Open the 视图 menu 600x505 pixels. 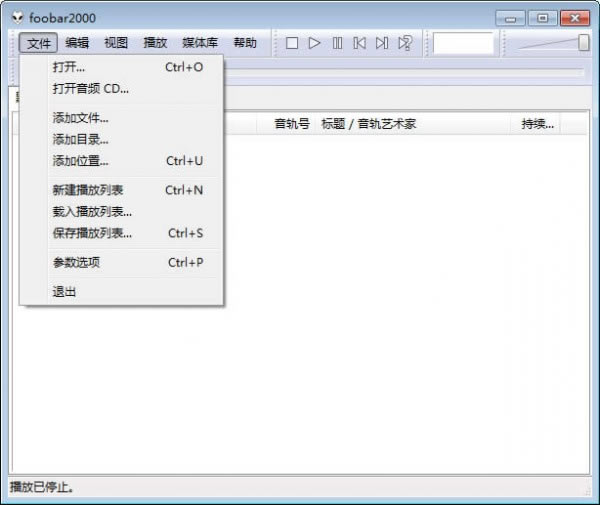pos(116,43)
